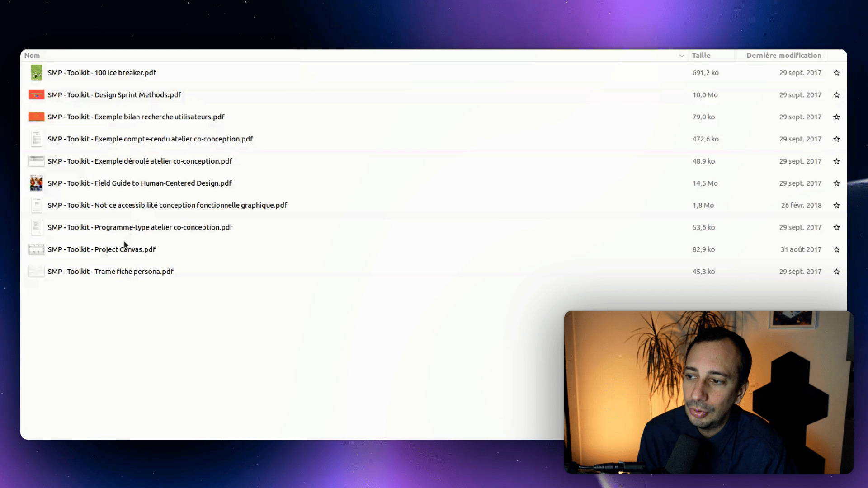Select the green 100 ice breaker PDF thumbnail
The image size is (868, 488).
[37, 73]
